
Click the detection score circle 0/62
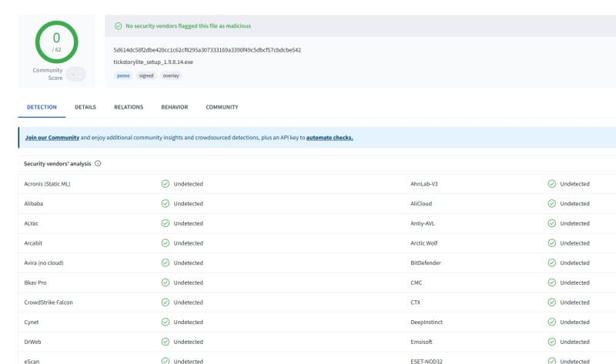[56, 42]
